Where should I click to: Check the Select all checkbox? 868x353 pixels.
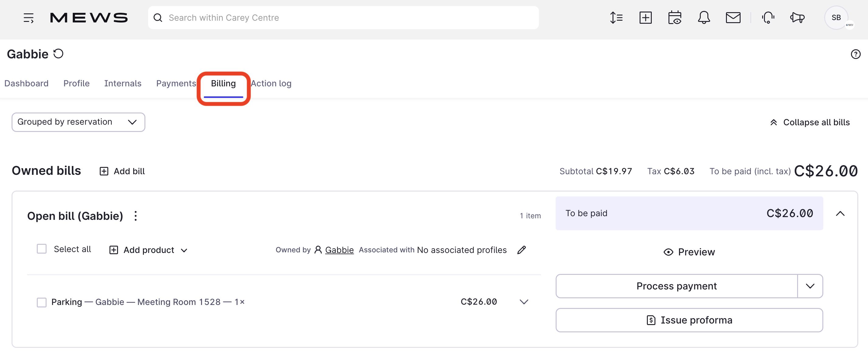tap(41, 249)
